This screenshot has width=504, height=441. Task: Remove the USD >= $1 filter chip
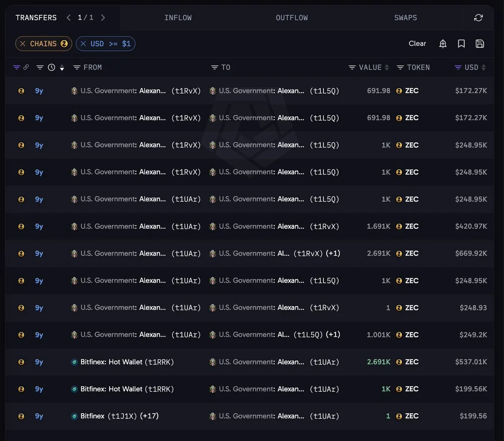[x=83, y=44]
